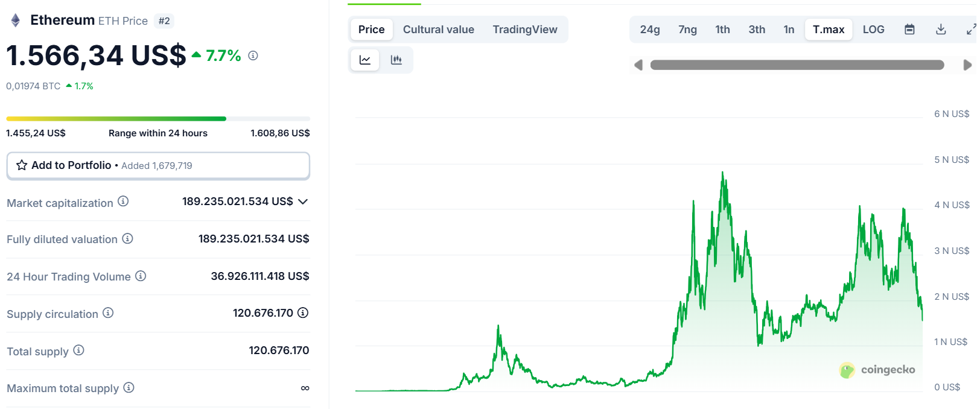This screenshot has width=980, height=409.
Task: Click info icon beside Fully diluted valuation
Action: click(127, 239)
